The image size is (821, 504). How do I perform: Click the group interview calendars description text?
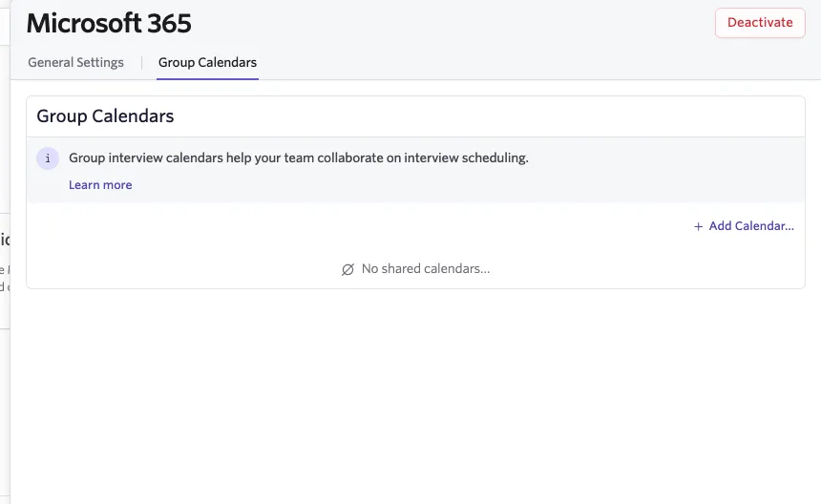click(299, 157)
